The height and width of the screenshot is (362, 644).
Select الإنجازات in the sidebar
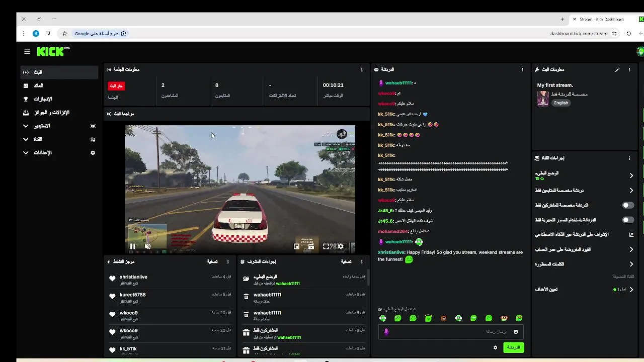[x=59, y=100]
